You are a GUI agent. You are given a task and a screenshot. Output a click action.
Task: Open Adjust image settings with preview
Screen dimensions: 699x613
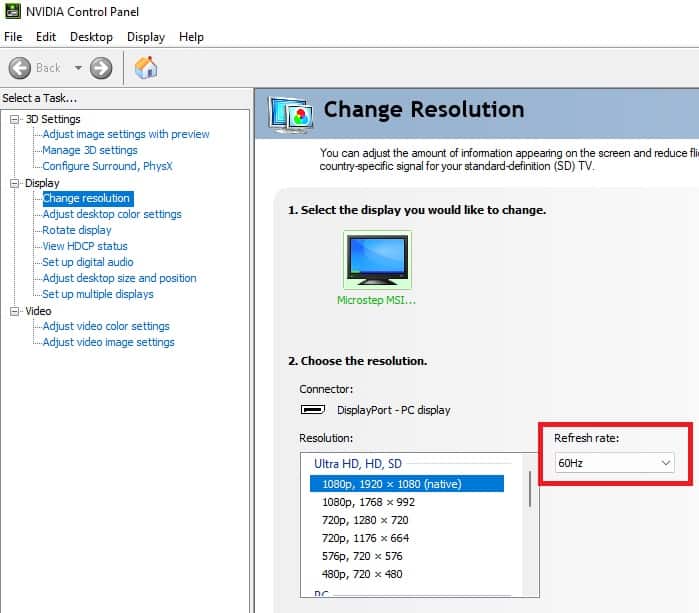tap(126, 134)
